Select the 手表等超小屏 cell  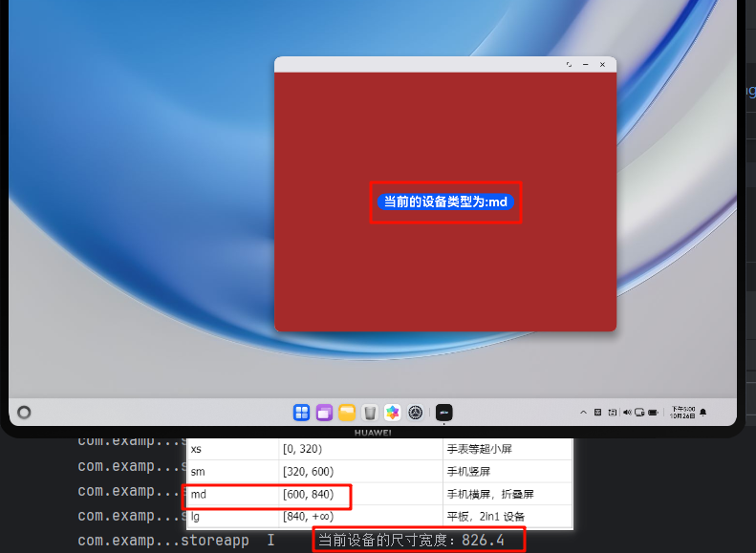[508, 449]
